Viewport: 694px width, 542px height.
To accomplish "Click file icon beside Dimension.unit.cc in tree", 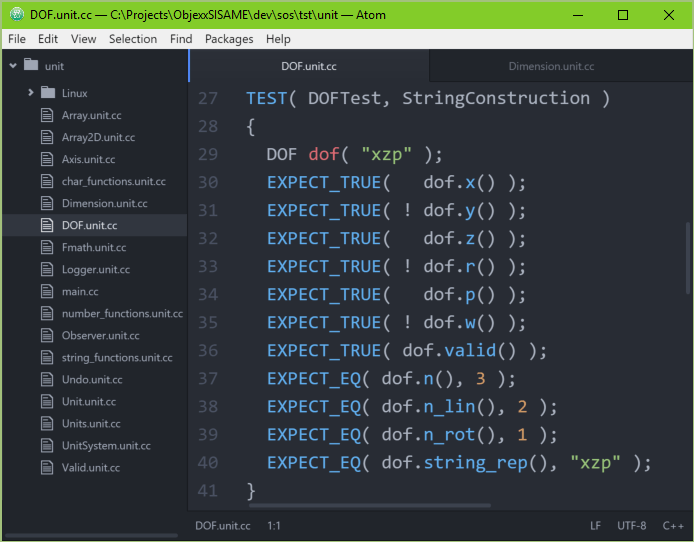I will 47,203.
